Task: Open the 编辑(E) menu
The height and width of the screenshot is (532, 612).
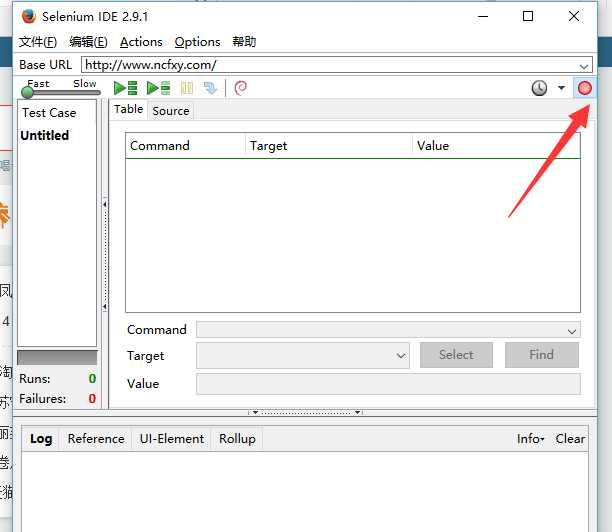Action: click(x=88, y=42)
